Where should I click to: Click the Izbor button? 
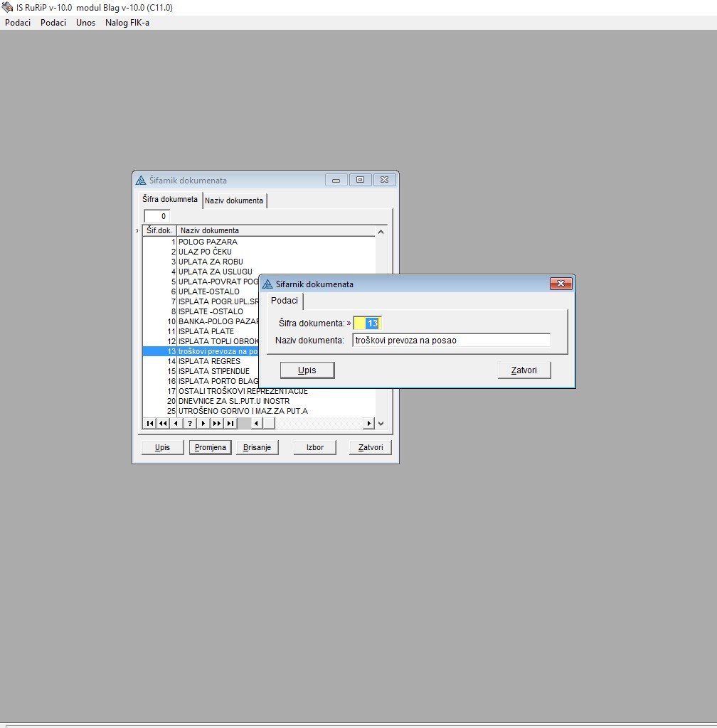[315, 447]
